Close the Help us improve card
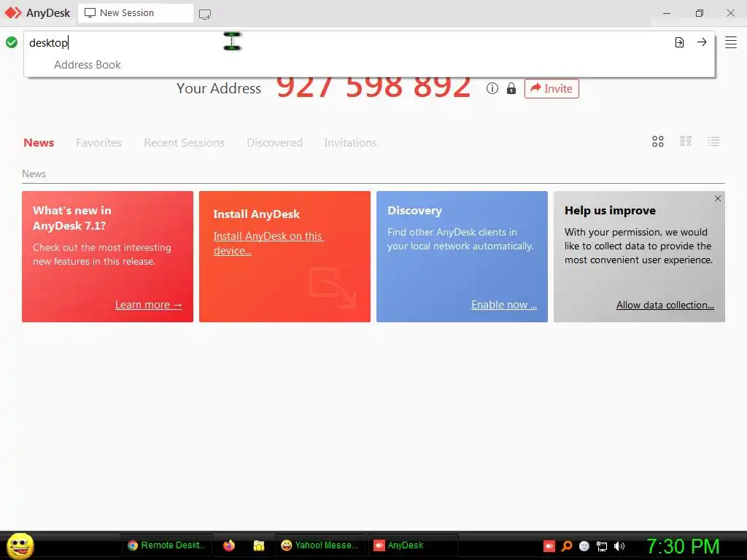Screen dimensions: 747x560 coord(718,198)
